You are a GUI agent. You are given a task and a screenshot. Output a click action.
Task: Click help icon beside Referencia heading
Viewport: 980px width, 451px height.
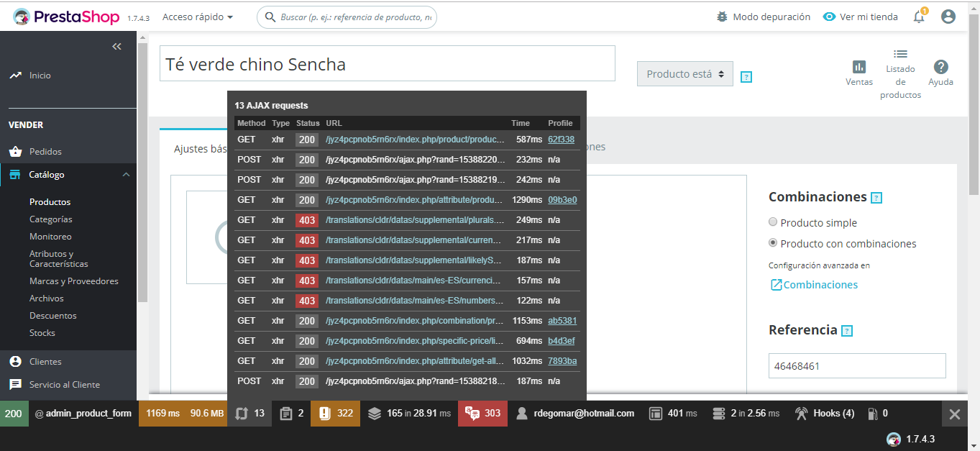(x=847, y=331)
